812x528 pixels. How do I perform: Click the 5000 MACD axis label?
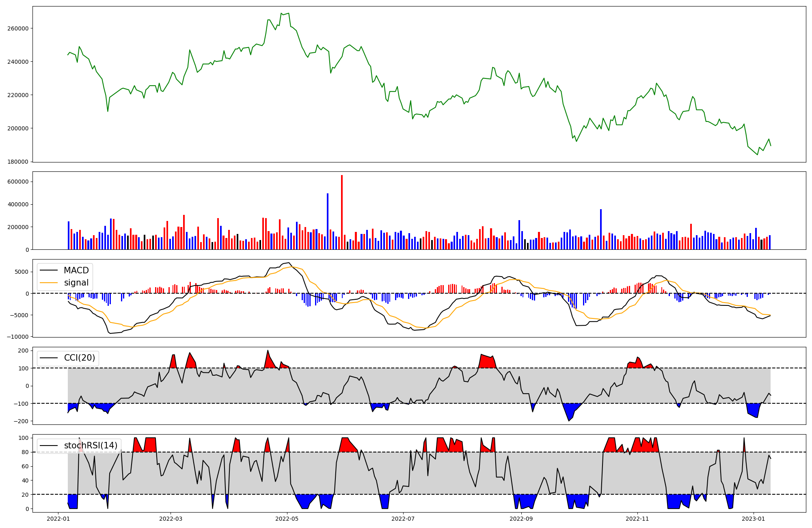tap(21, 272)
